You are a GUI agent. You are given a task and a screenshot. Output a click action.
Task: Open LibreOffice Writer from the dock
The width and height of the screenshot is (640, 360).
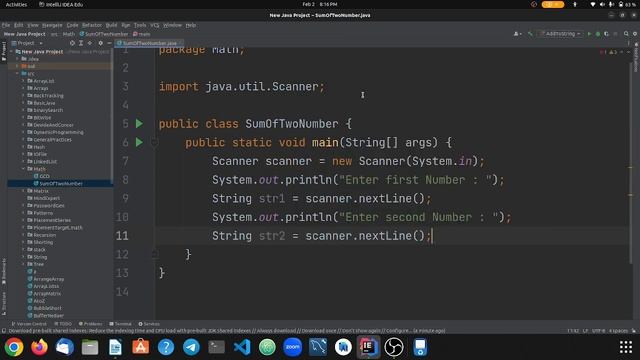coord(115,347)
